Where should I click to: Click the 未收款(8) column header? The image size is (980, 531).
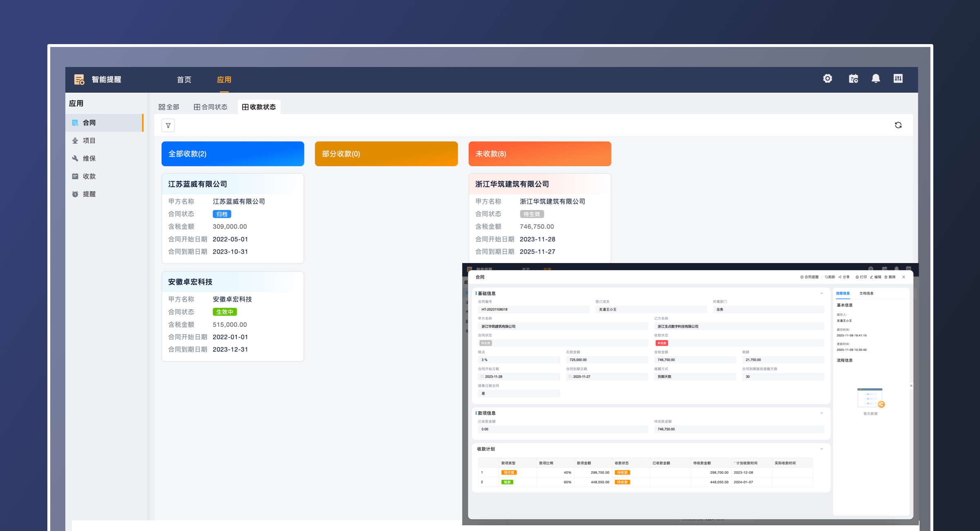(x=539, y=154)
